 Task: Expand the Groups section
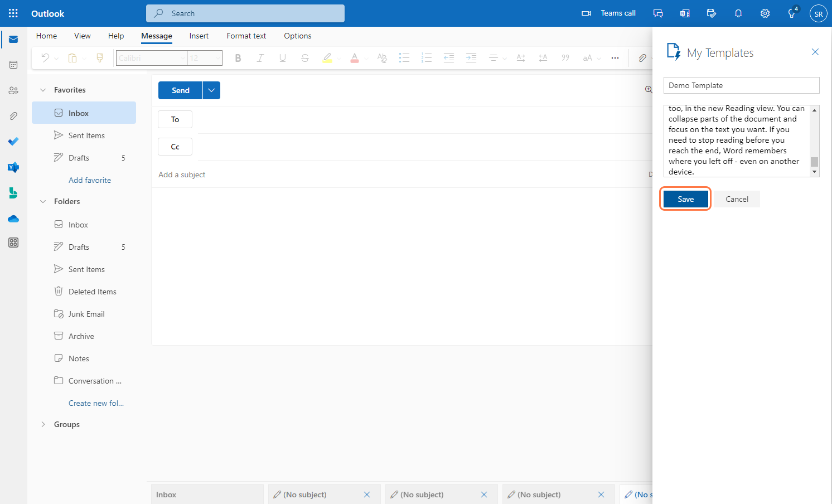point(43,424)
